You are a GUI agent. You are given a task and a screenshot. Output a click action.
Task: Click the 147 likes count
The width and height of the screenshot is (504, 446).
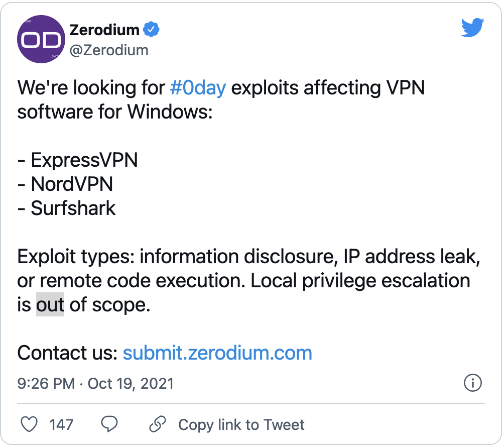(x=61, y=424)
